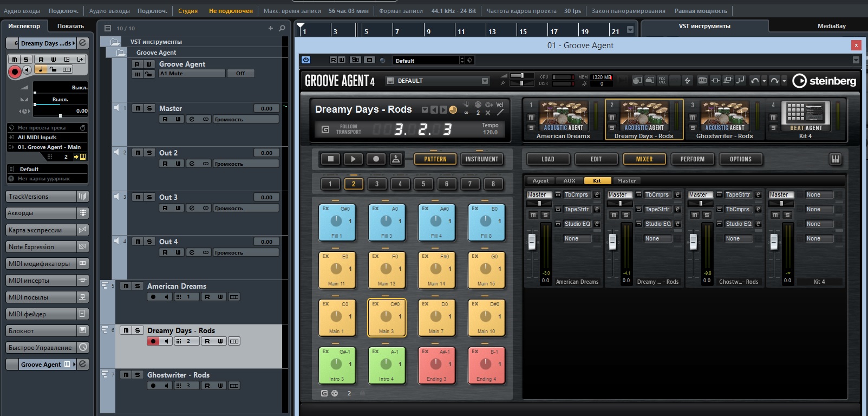Toggle the plugin power bypass button
The image size is (868, 416).
[x=306, y=60]
